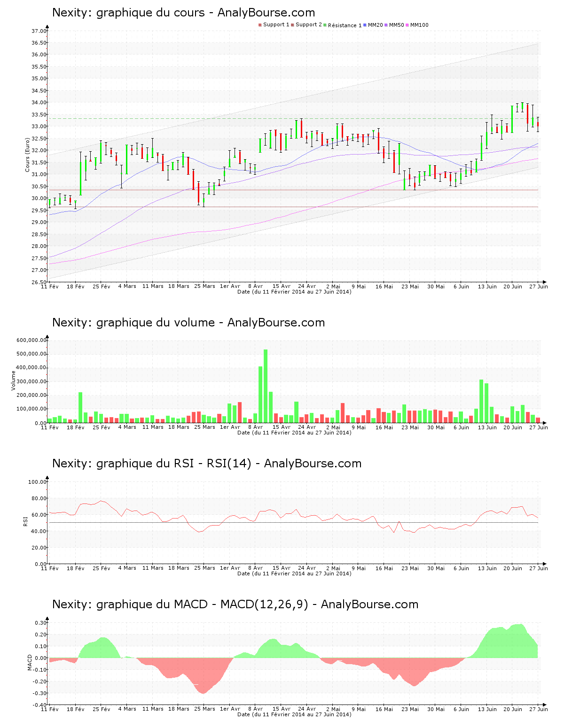Click the 'Cours (Euro)' vertical axis label
This screenshot has height=728, width=564.
(27, 155)
